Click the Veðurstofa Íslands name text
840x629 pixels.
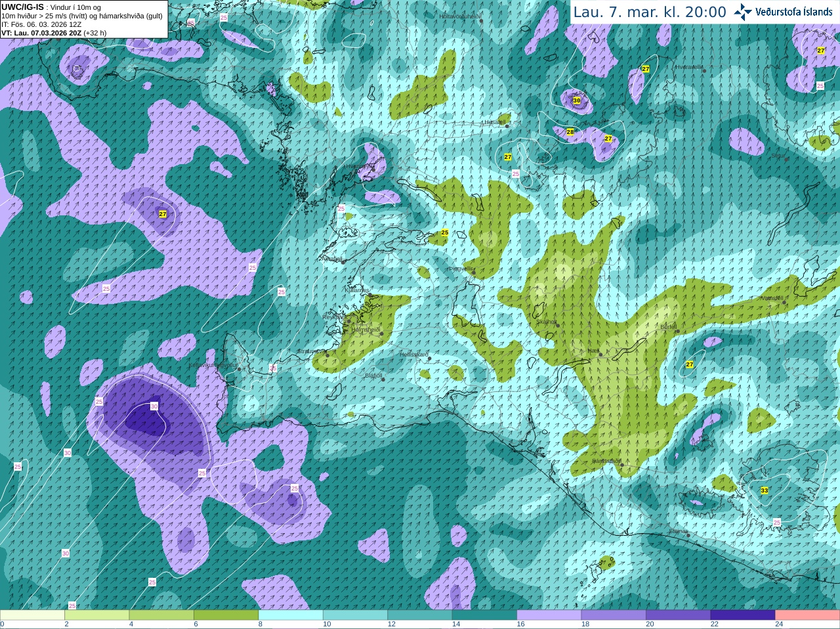coord(793,12)
